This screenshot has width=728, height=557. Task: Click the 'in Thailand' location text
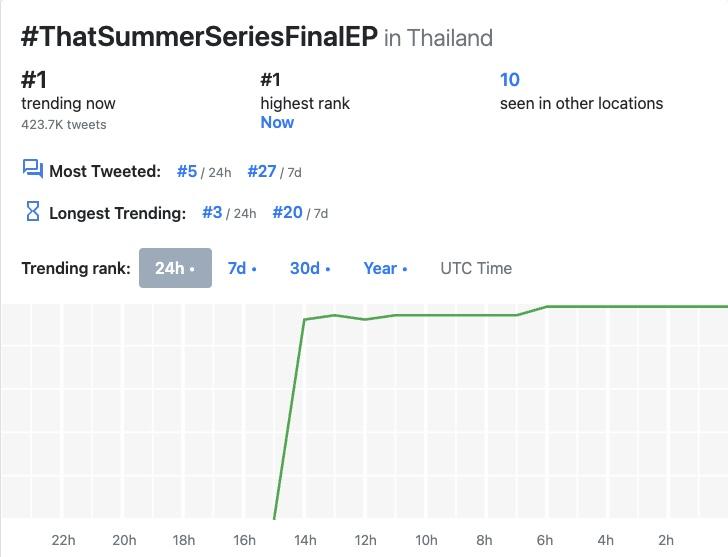(x=438, y=39)
